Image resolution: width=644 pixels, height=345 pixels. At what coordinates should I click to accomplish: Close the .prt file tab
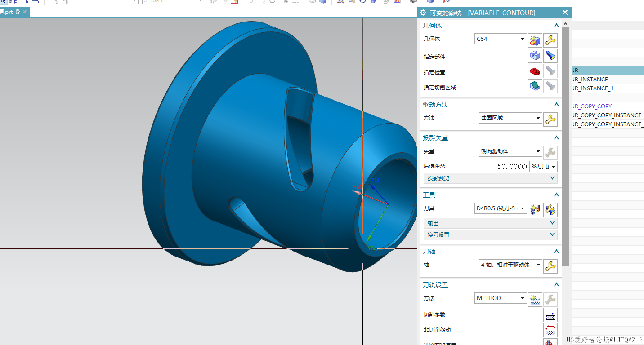(25, 12)
